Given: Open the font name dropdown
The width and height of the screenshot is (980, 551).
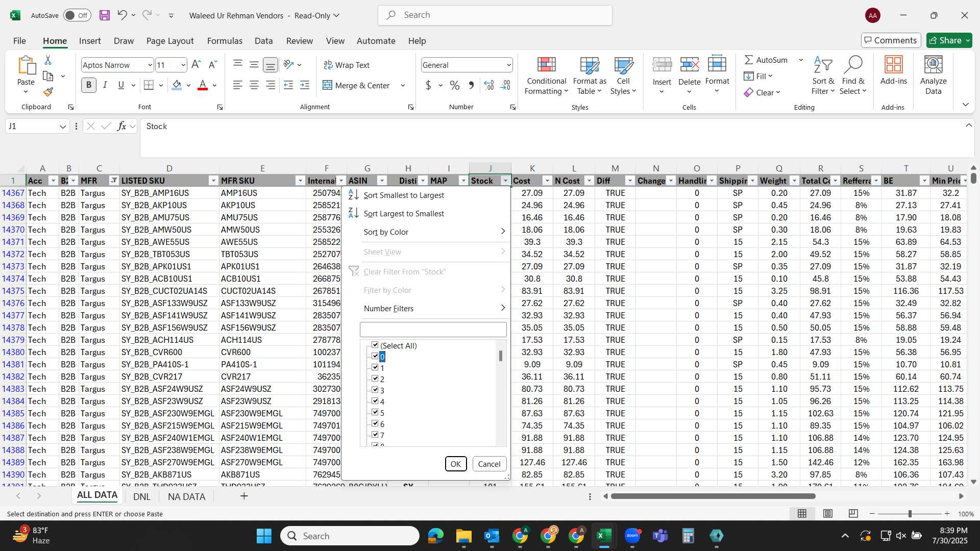Looking at the screenshot, I should pos(150,65).
